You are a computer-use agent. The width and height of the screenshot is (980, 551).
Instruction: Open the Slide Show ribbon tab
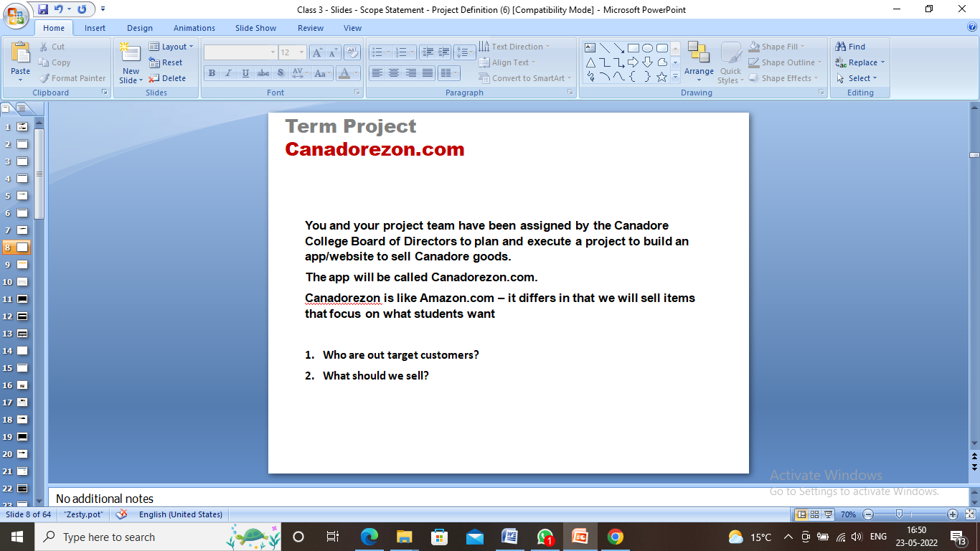[x=255, y=27]
